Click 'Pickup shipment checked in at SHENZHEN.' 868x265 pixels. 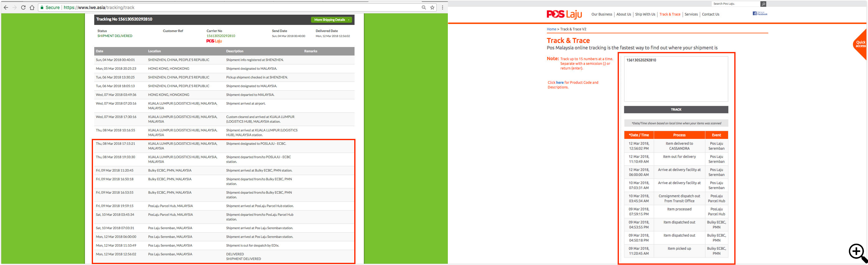[x=257, y=77]
